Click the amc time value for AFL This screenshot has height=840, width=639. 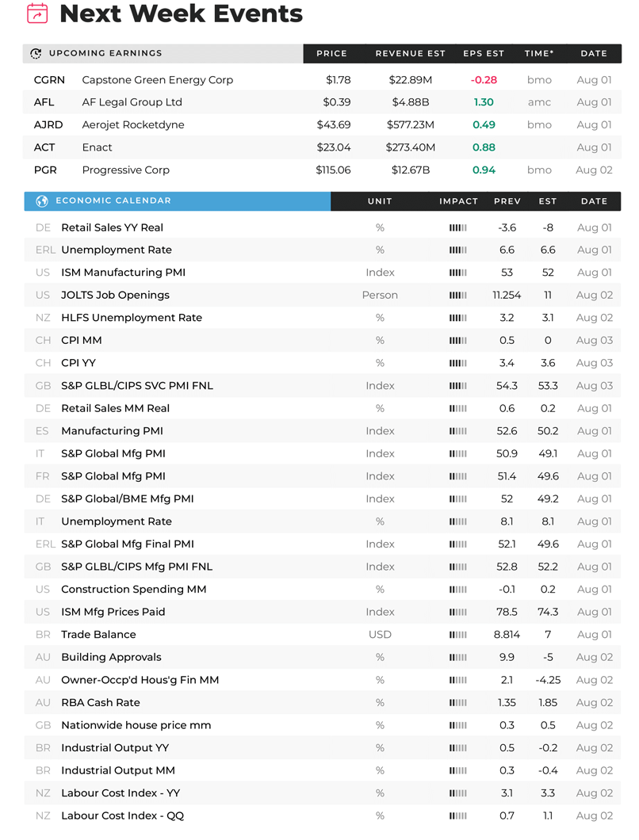tap(539, 102)
